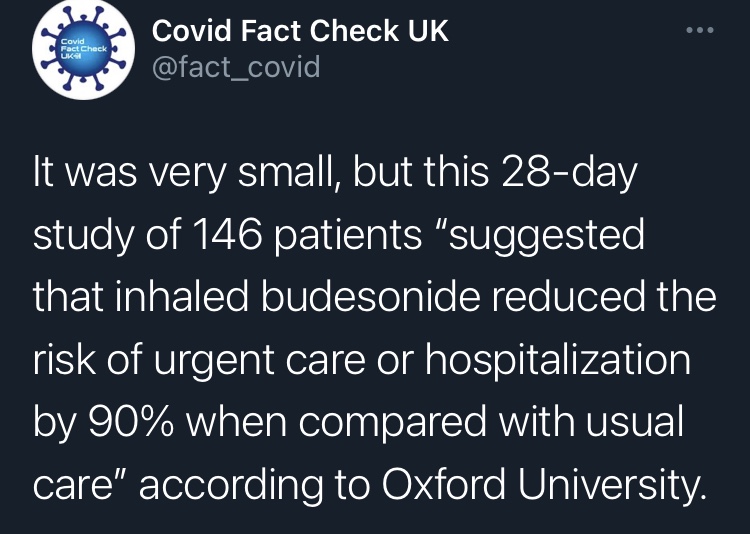Image resolution: width=750 pixels, height=534 pixels.
Task: Click the word hospitalization in the tweet
Action: pos(558,359)
